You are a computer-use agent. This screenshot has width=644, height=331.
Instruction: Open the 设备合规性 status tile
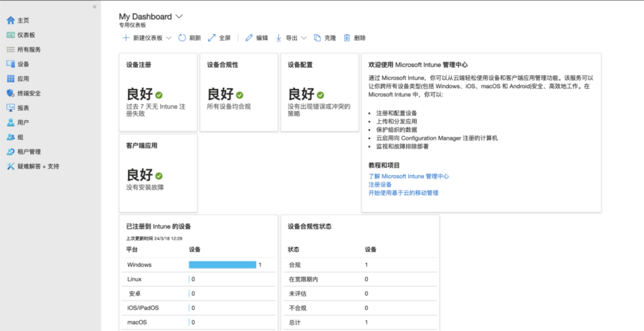click(x=239, y=92)
